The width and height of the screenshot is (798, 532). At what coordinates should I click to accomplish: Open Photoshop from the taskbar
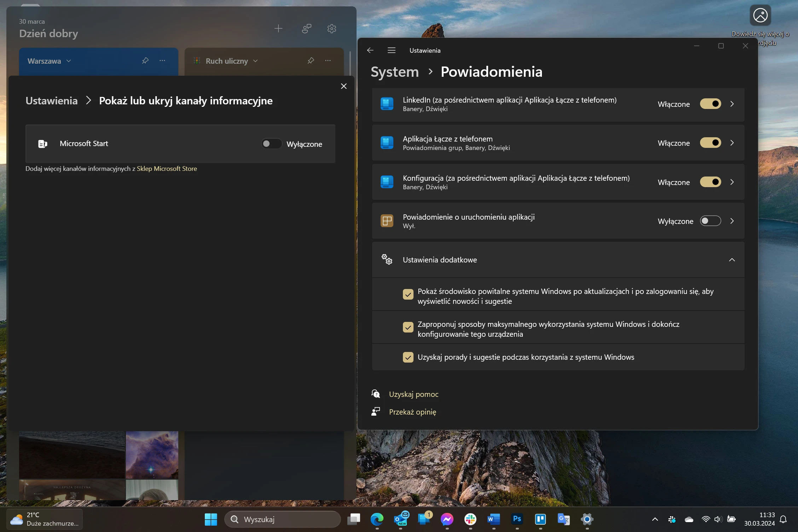(x=517, y=519)
